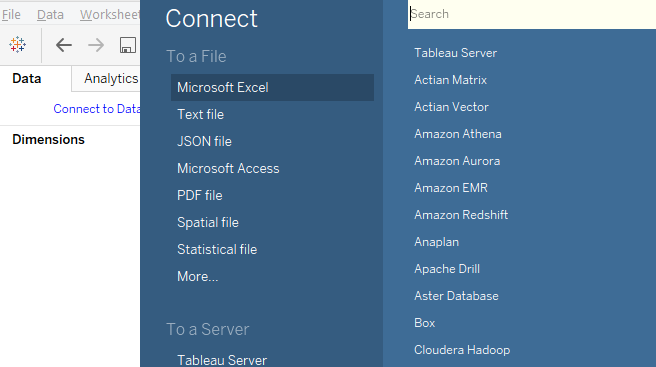Open the Worksheet menu
The image size is (656, 367).
[110, 15]
